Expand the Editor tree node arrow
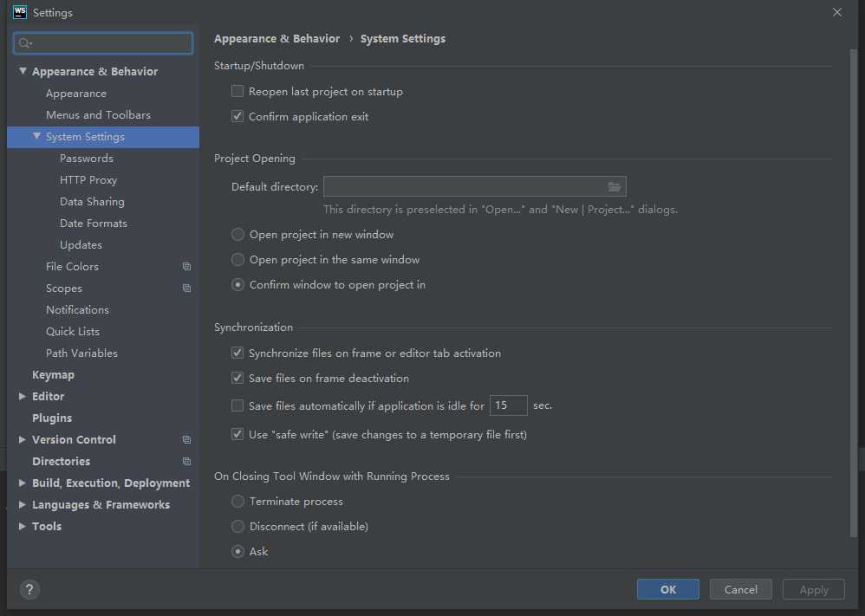 (x=22, y=397)
